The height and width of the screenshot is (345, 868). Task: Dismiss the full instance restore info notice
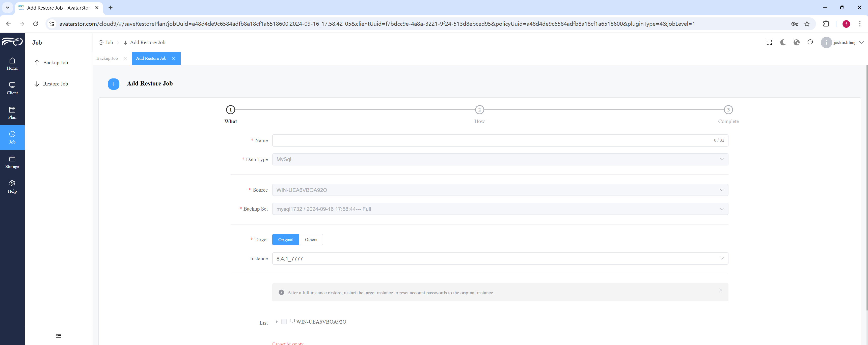point(720,290)
